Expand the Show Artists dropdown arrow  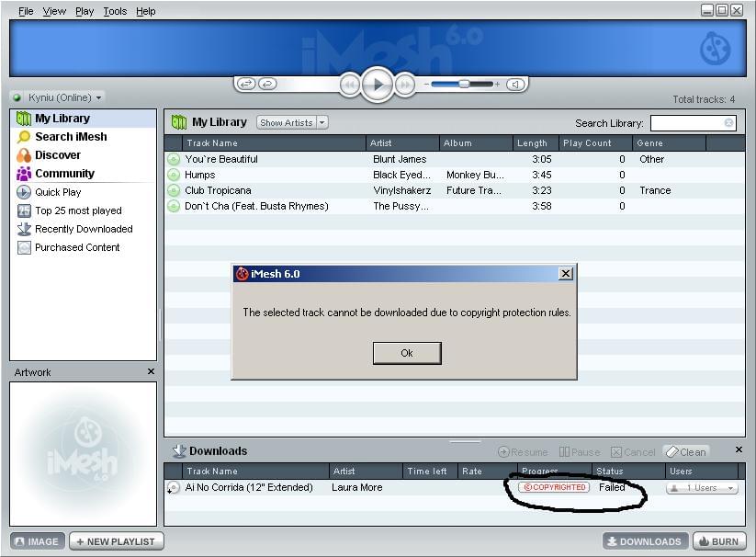322,122
